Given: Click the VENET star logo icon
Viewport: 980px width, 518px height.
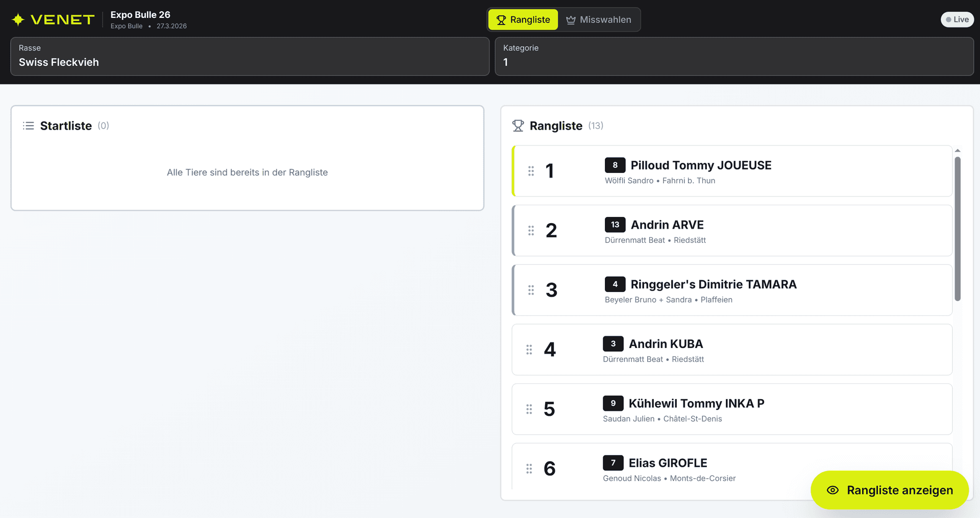Looking at the screenshot, I should pyautogui.click(x=18, y=19).
